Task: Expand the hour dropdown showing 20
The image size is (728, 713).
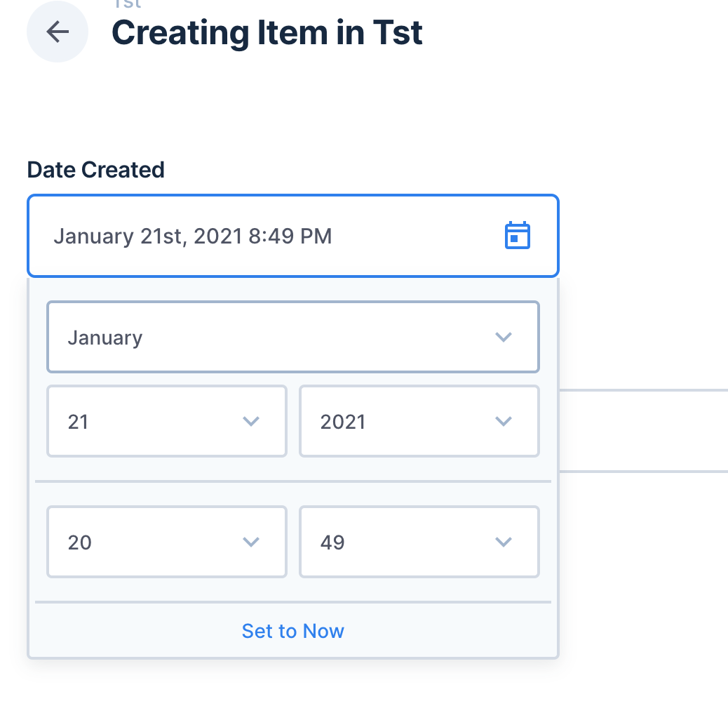Action: point(166,542)
